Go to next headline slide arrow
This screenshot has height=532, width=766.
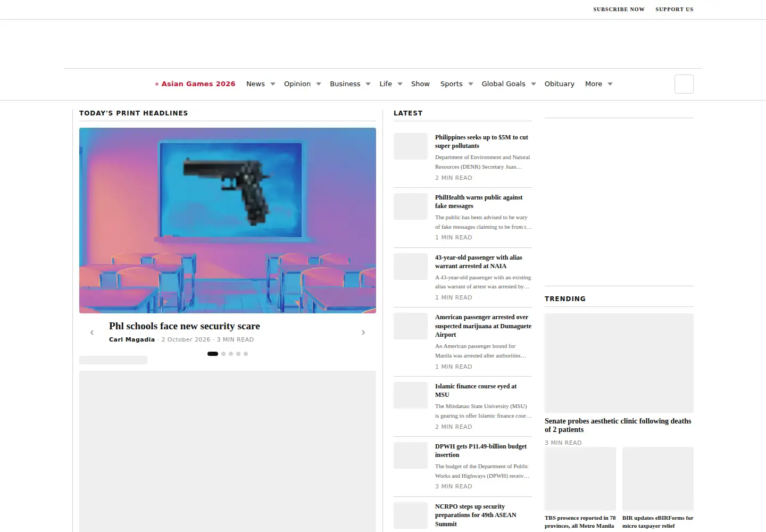(363, 332)
